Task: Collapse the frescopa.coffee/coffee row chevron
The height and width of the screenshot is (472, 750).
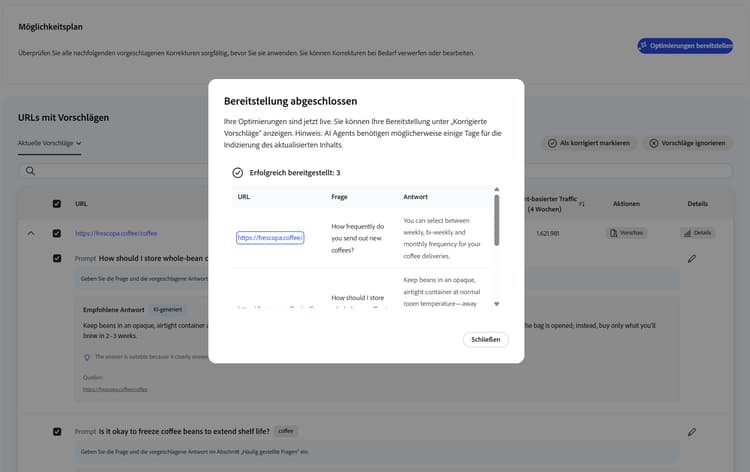Action: (x=31, y=233)
